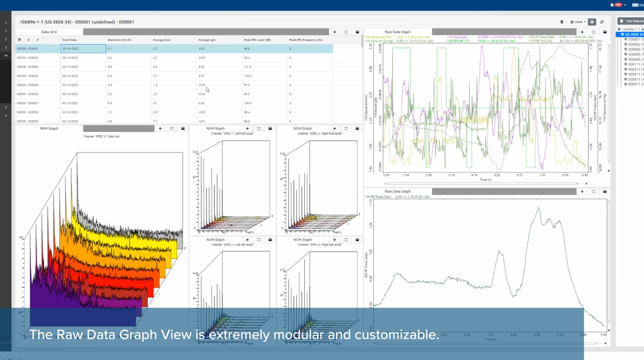The width and height of the screenshot is (644, 360).
Task: Fullscreen the upper Raw Data Graph panel
Action: pyautogui.click(x=594, y=32)
